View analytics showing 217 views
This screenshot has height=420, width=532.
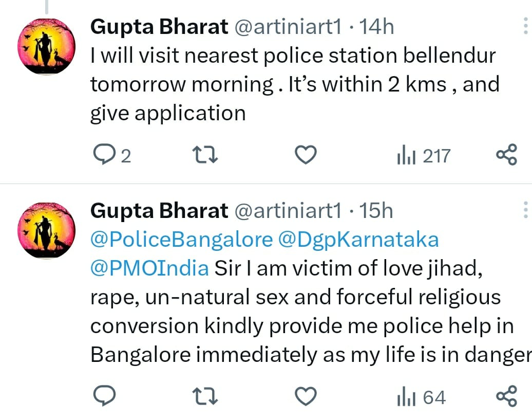(424, 155)
